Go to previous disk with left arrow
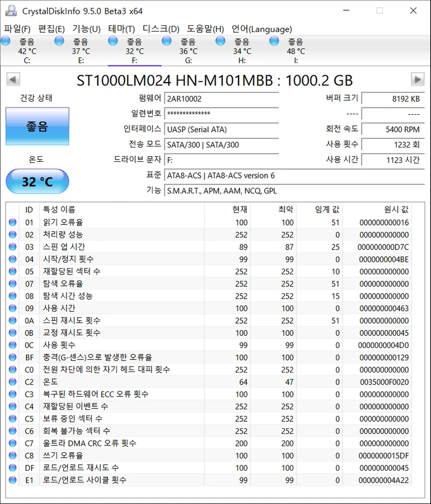The image size is (431, 504). [x=13, y=79]
